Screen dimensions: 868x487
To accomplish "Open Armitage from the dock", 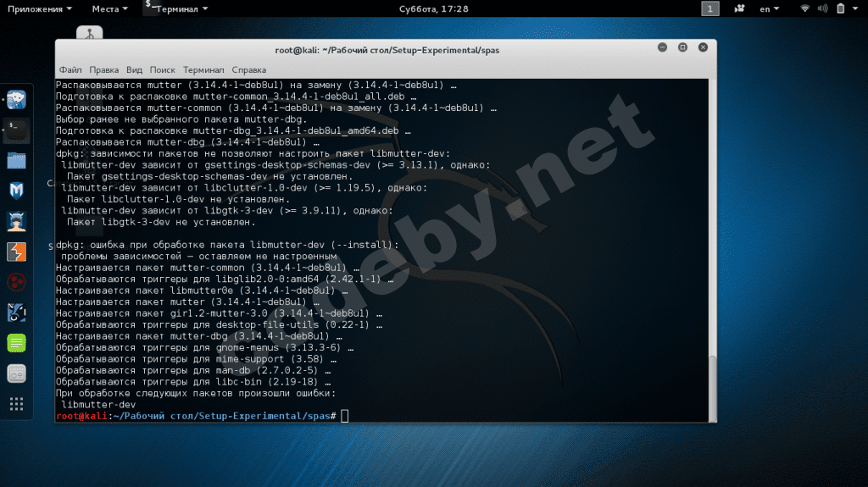I will [17, 221].
